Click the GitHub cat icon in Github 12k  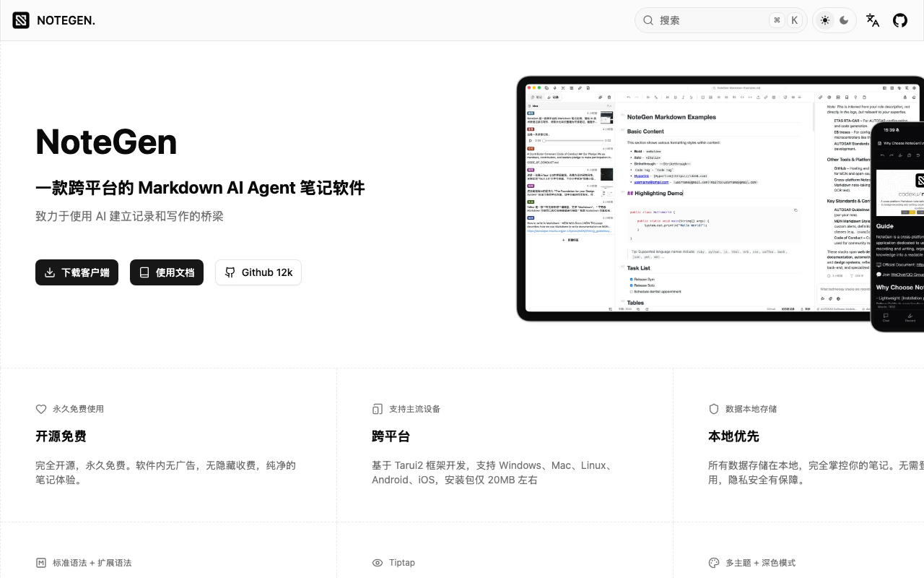point(230,272)
